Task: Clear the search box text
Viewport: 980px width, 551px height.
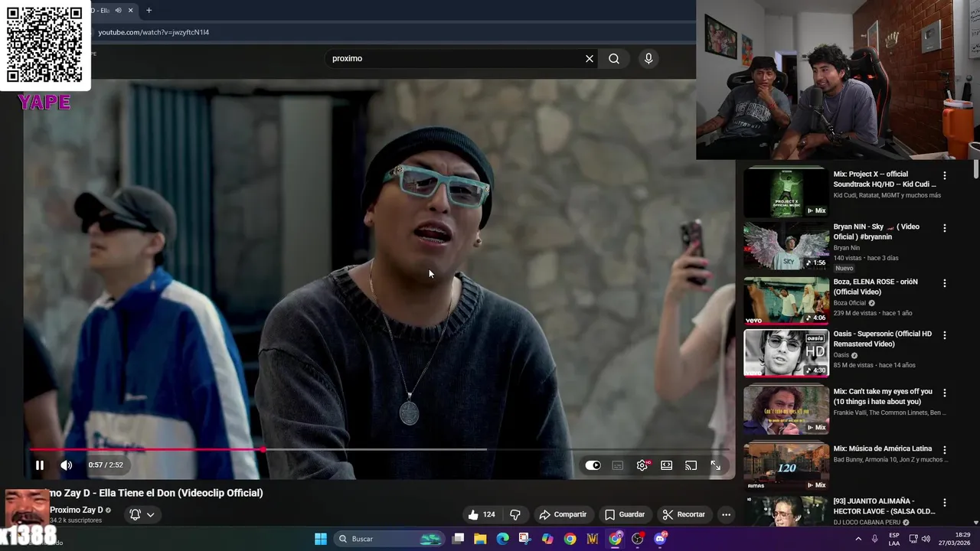Action: coord(590,58)
